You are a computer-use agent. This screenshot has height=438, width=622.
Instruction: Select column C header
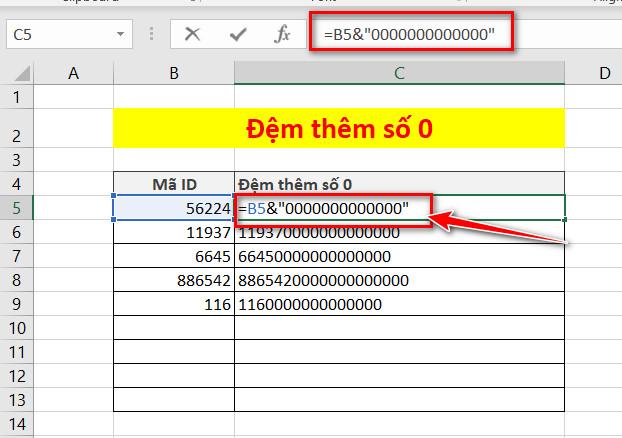pos(399,72)
